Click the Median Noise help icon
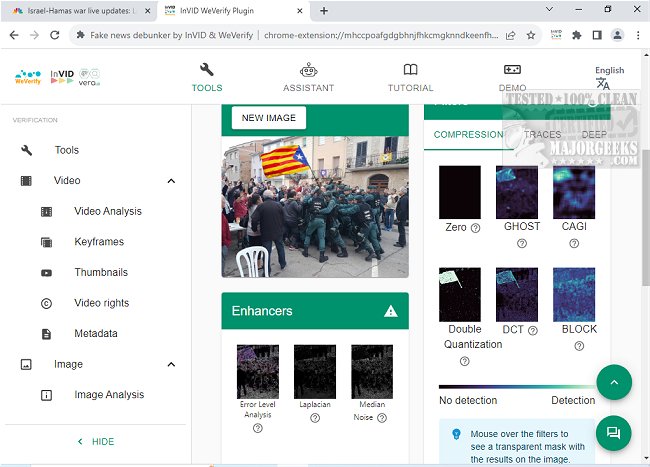The width and height of the screenshot is (650, 467). (x=382, y=418)
